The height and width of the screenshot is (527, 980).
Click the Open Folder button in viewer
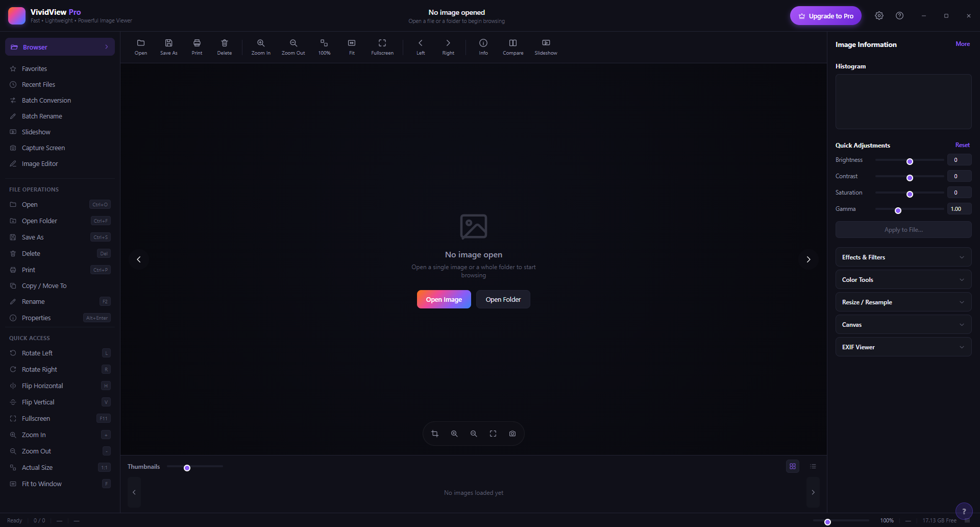click(503, 299)
